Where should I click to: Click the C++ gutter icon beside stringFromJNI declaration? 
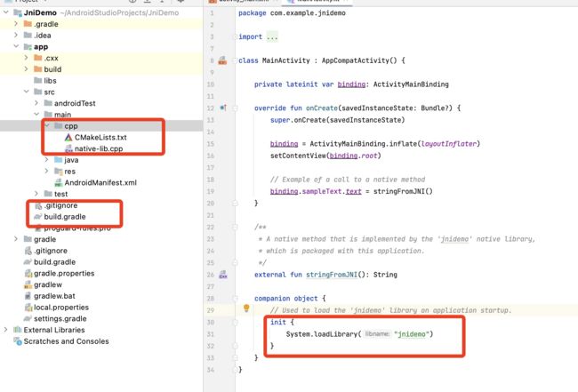(223, 275)
